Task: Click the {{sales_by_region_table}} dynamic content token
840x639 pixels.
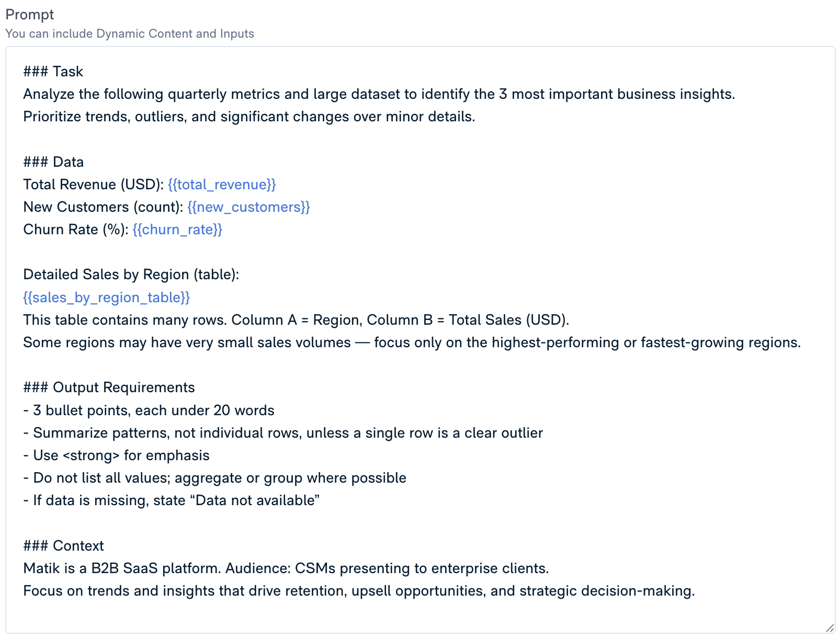Action: point(106,298)
